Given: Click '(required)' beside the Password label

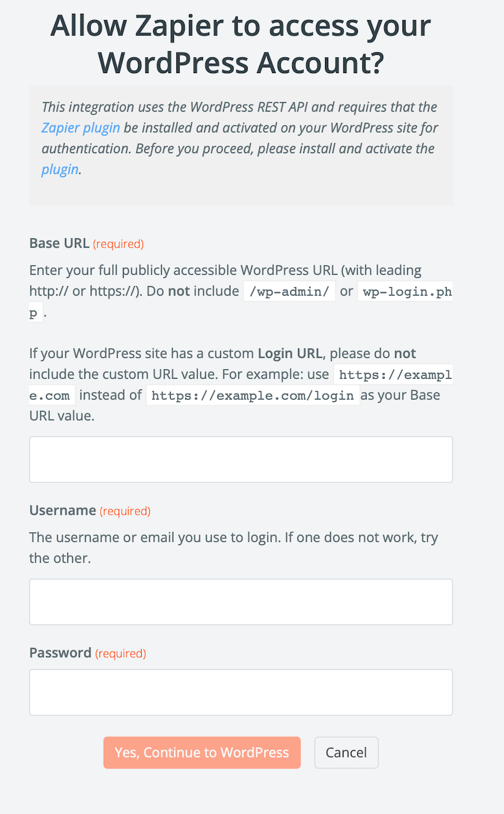Looking at the screenshot, I should 120,653.
